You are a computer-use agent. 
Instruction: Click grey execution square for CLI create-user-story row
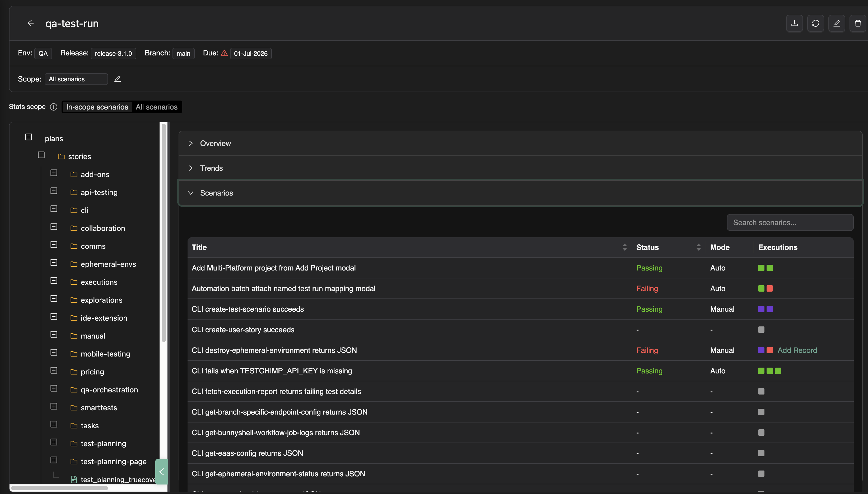(761, 330)
